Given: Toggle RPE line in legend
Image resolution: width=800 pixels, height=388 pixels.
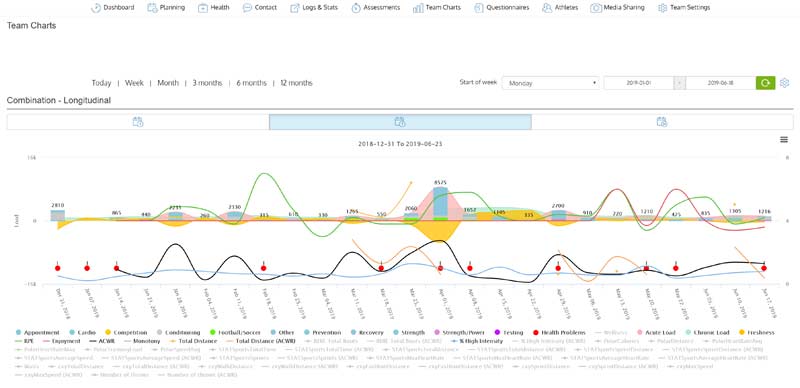Looking at the screenshot, I should tap(23, 341).
